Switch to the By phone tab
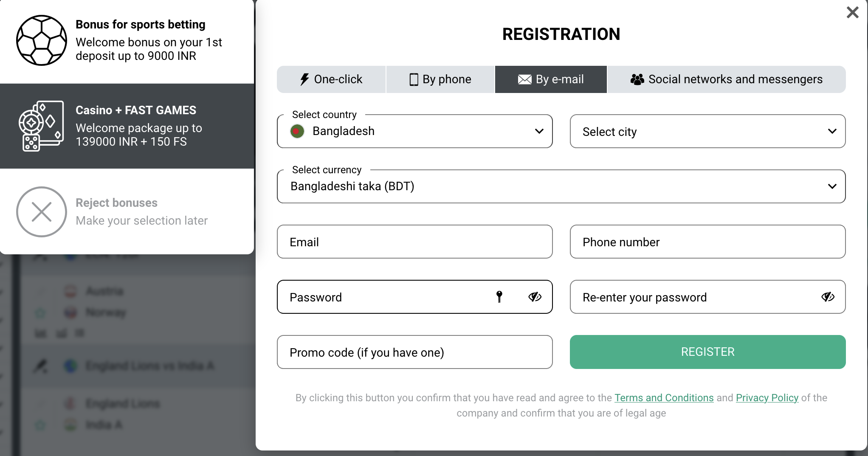Screen dimensions: 868x456 [x=440, y=79]
